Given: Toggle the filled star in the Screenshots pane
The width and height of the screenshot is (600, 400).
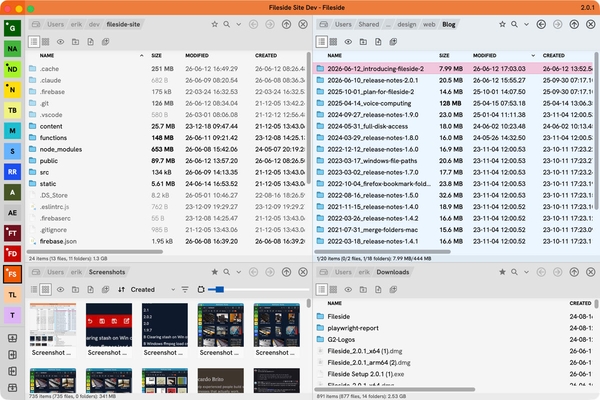Looking at the screenshot, I should (215, 272).
